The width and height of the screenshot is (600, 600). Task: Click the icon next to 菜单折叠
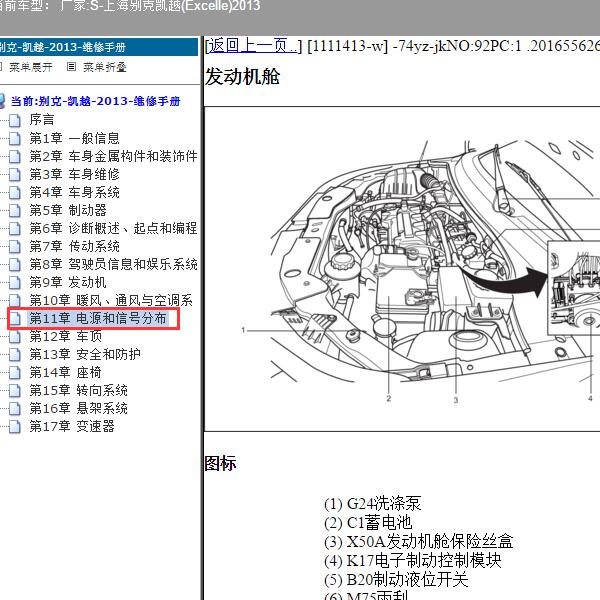tap(71, 67)
